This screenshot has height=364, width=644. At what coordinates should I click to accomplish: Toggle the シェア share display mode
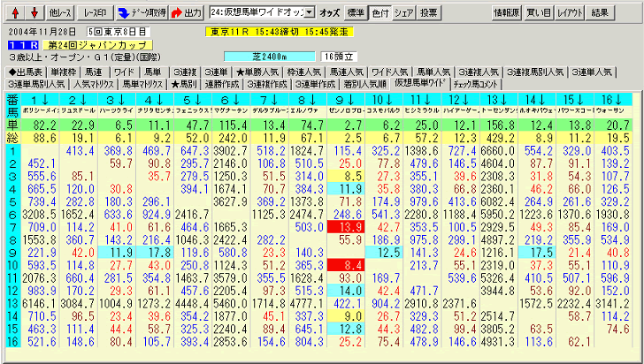coord(403,13)
